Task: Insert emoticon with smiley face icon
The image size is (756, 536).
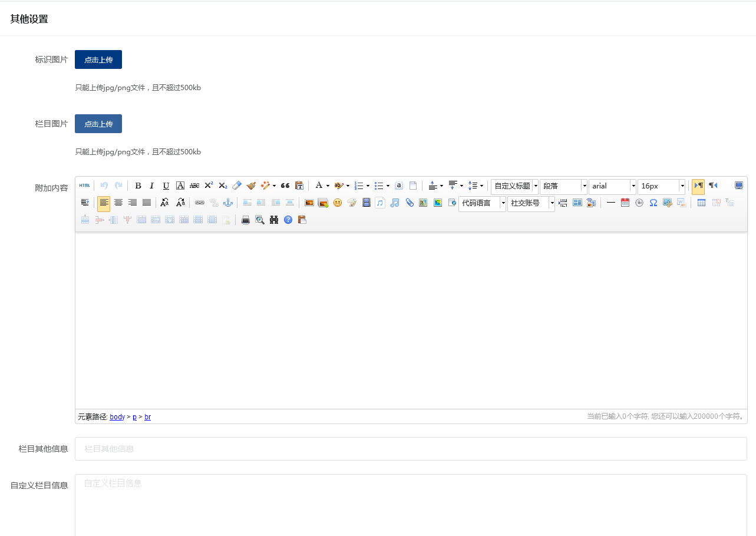Action: [338, 203]
